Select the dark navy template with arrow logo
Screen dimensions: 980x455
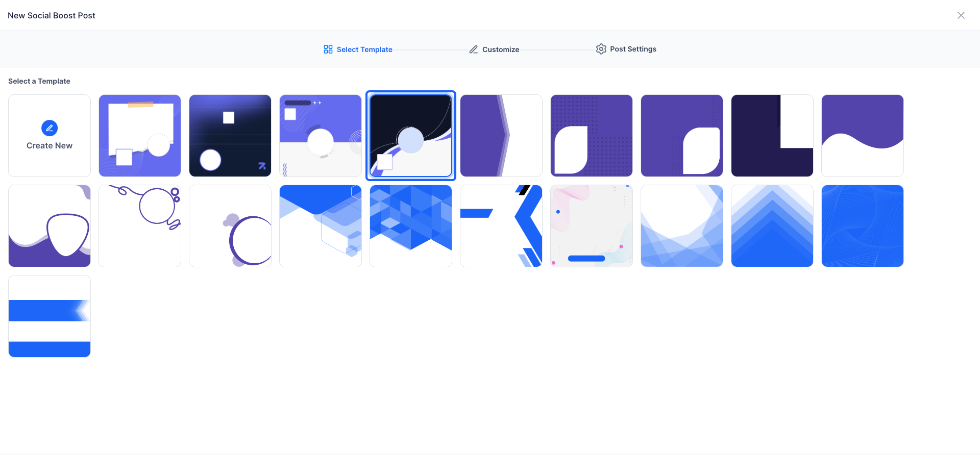pos(230,136)
